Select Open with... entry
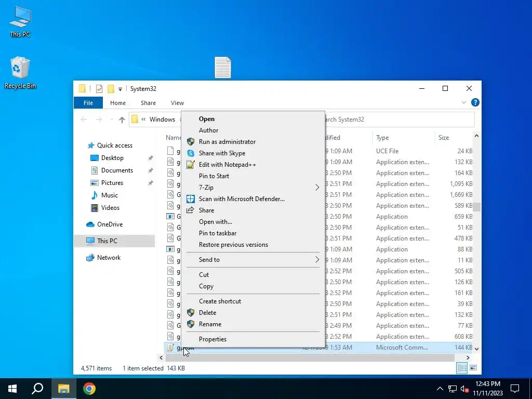The width and height of the screenshot is (532, 399). coord(253,222)
